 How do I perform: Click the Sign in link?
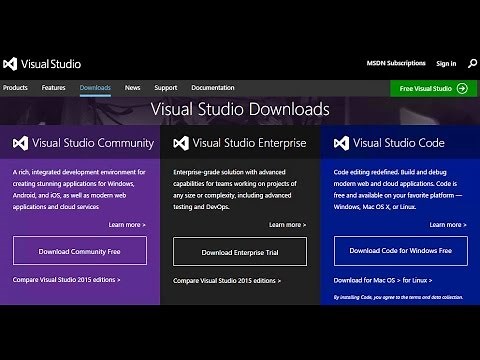coord(446,63)
